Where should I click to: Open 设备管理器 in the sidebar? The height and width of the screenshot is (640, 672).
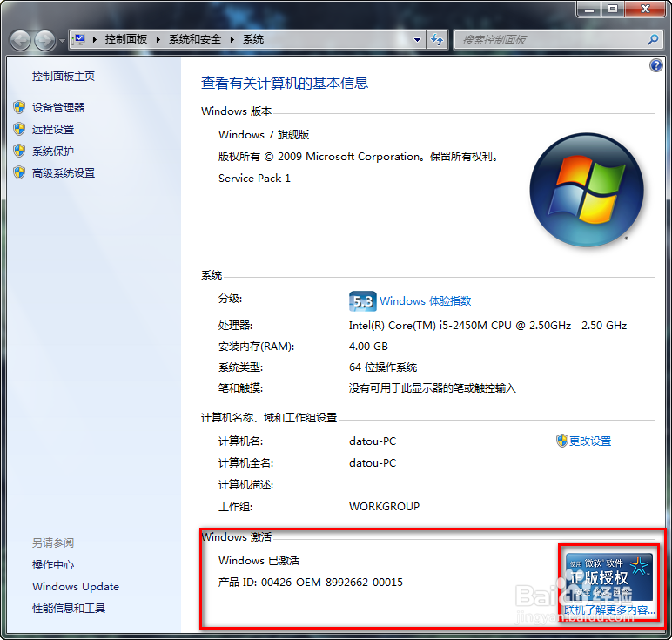58,107
